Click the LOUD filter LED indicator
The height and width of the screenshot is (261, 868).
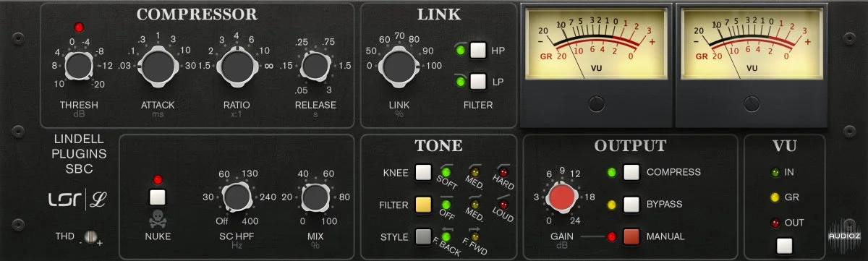tap(503, 205)
